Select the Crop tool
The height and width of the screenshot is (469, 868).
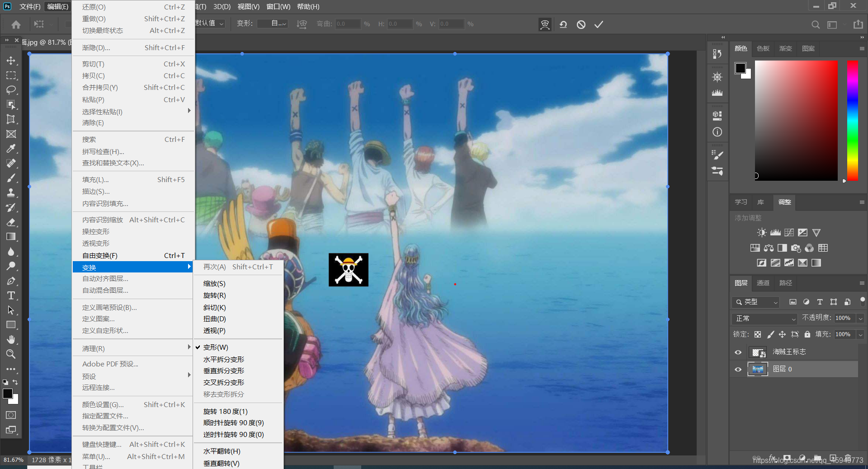tap(11, 119)
